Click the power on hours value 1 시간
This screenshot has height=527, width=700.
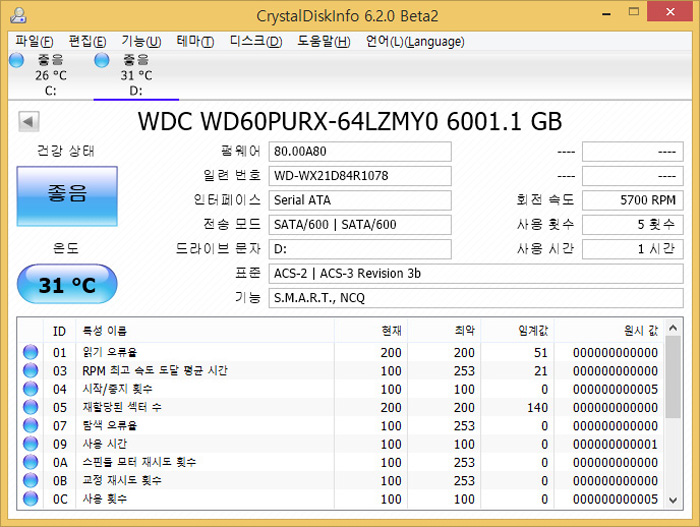click(x=633, y=249)
